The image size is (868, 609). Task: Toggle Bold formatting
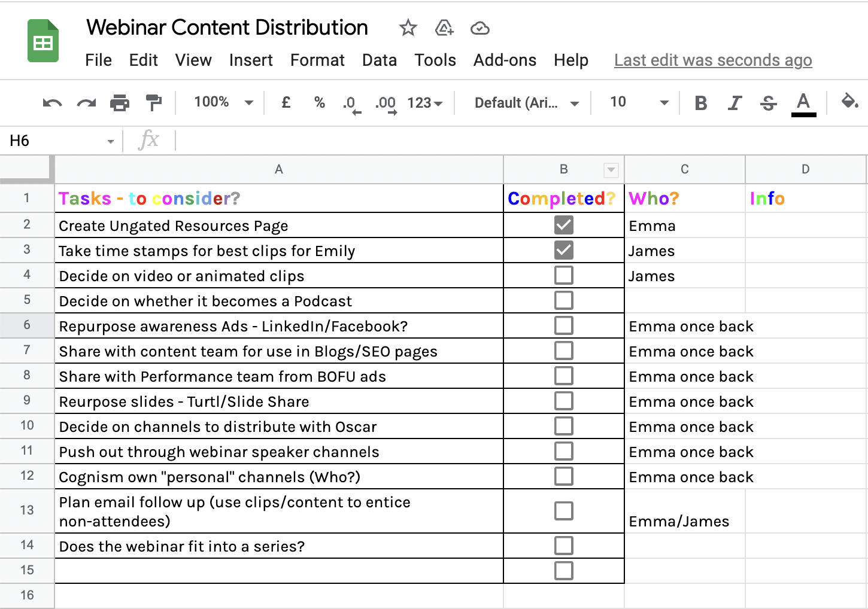[x=700, y=103]
